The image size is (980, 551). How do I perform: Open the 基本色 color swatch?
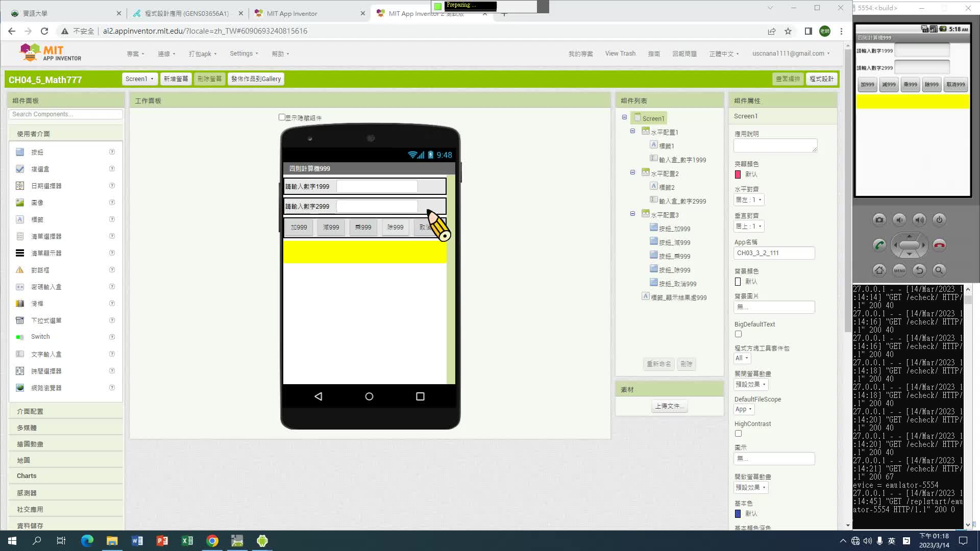(738, 514)
